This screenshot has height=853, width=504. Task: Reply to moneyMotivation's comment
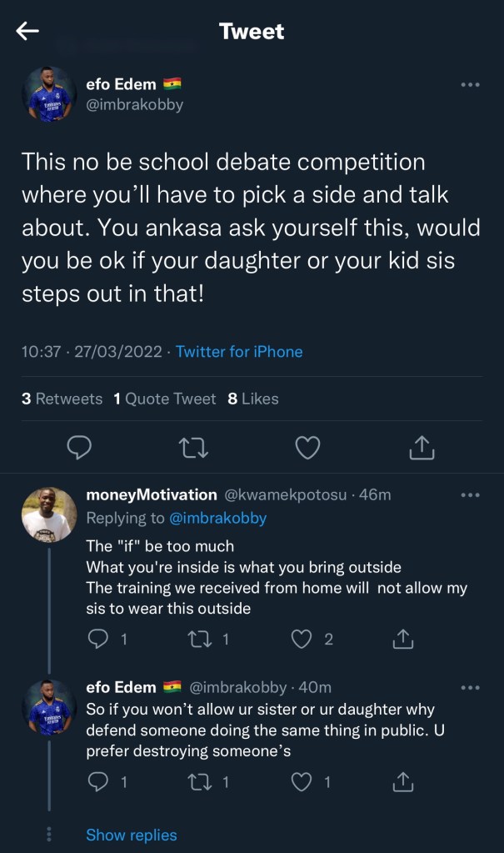coord(100,640)
